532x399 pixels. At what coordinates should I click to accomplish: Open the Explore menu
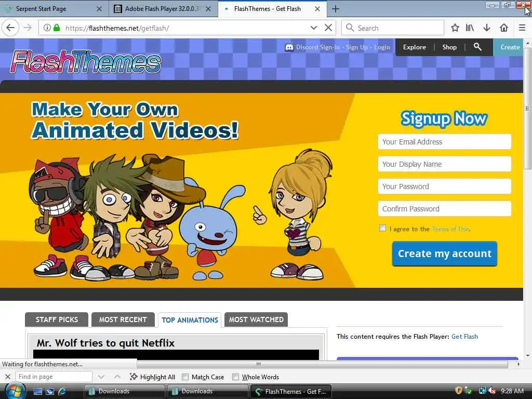click(414, 47)
